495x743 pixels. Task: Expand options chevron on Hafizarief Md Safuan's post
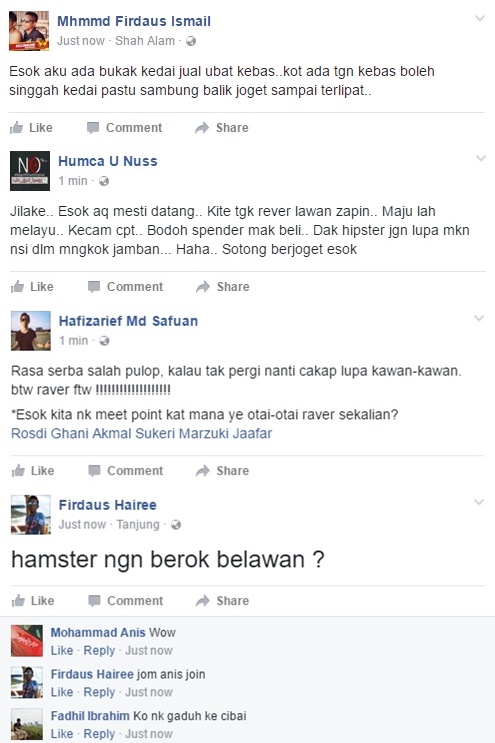pos(479,318)
